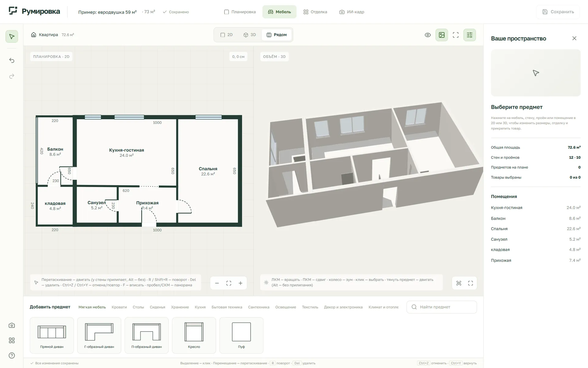Toggle the properties panel sliders icon
The image size is (588, 368).
coord(469,35)
